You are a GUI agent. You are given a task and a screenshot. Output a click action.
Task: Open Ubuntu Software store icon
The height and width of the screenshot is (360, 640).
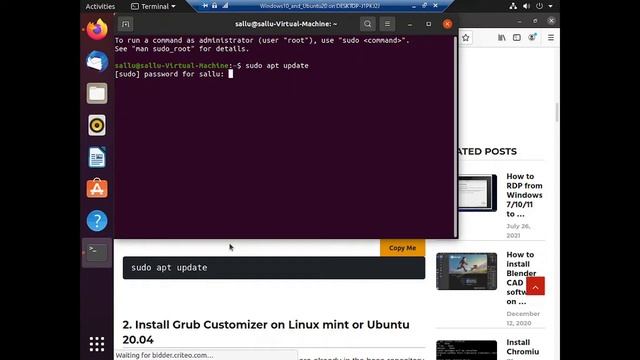[x=97, y=189]
